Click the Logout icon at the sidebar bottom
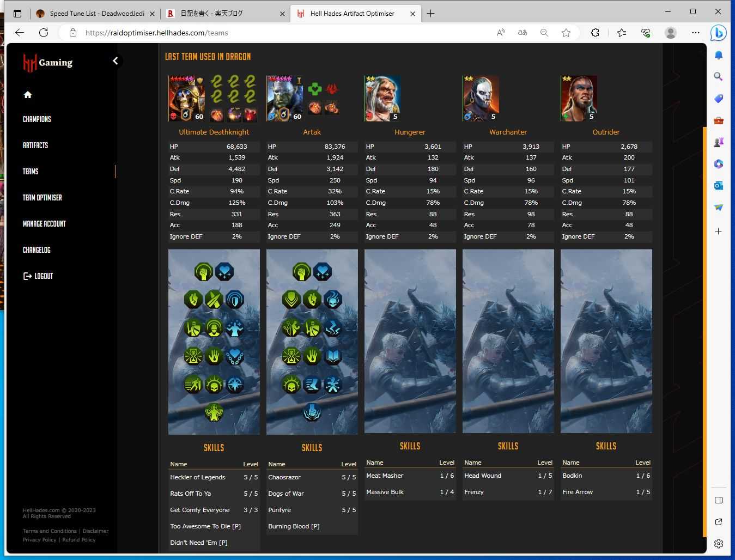The image size is (735, 560). click(x=27, y=276)
